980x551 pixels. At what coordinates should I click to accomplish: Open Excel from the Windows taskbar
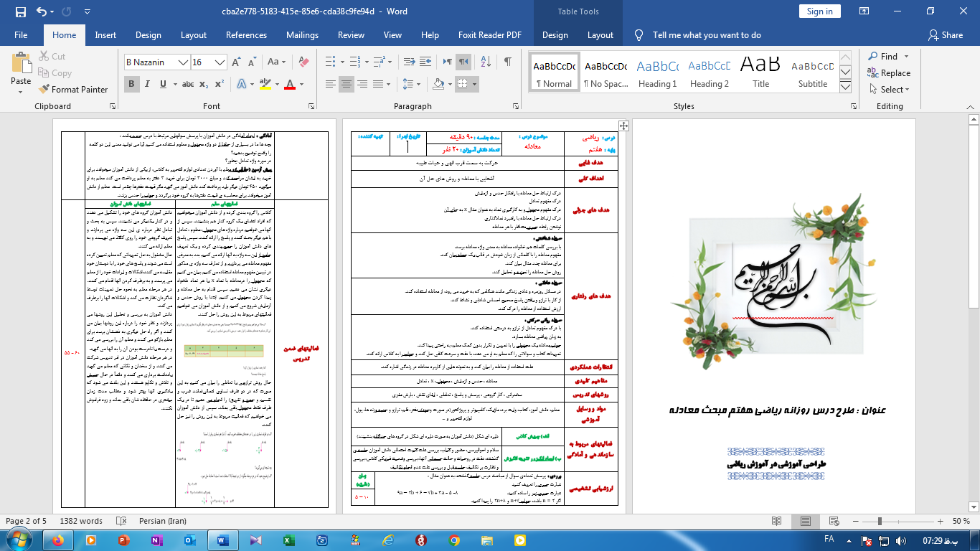click(x=289, y=540)
